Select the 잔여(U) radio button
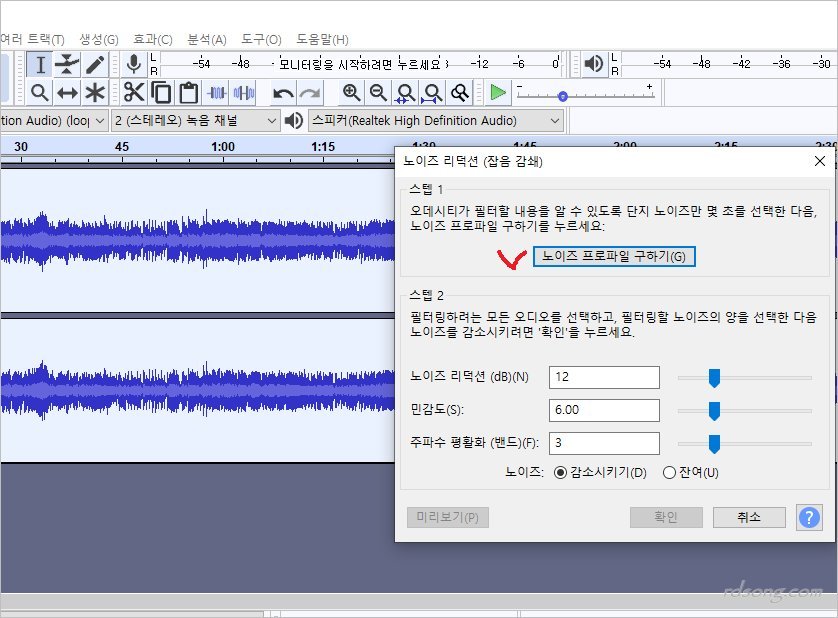 click(x=669, y=473)
